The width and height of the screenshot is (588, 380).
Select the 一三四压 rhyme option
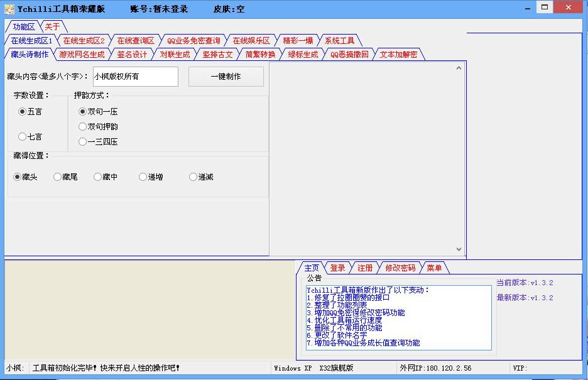83,142
